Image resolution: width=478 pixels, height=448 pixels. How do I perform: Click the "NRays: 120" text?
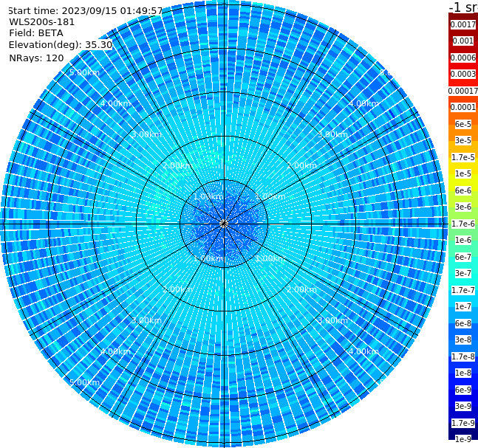(x=36, y=58)
